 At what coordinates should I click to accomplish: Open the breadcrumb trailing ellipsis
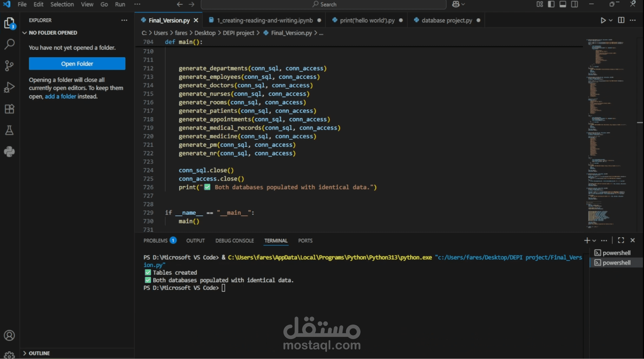[321, 33]
